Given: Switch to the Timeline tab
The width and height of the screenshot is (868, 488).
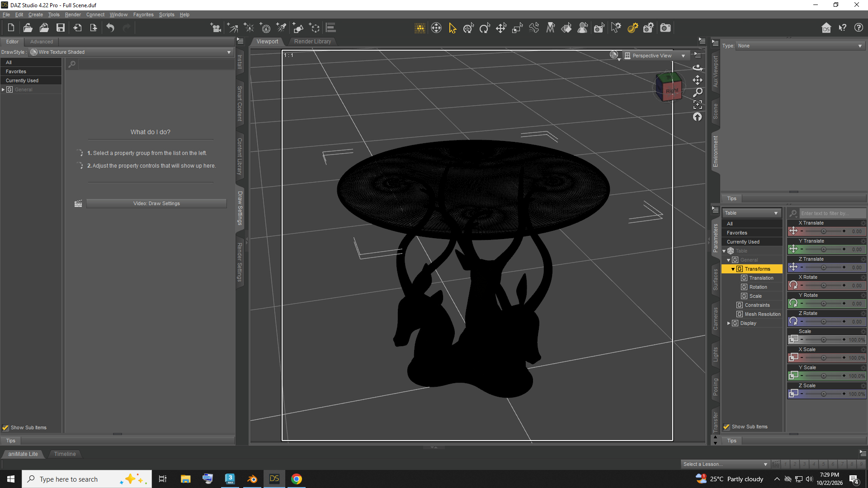Looking at the screenshot, I should [x=65, y=454].
